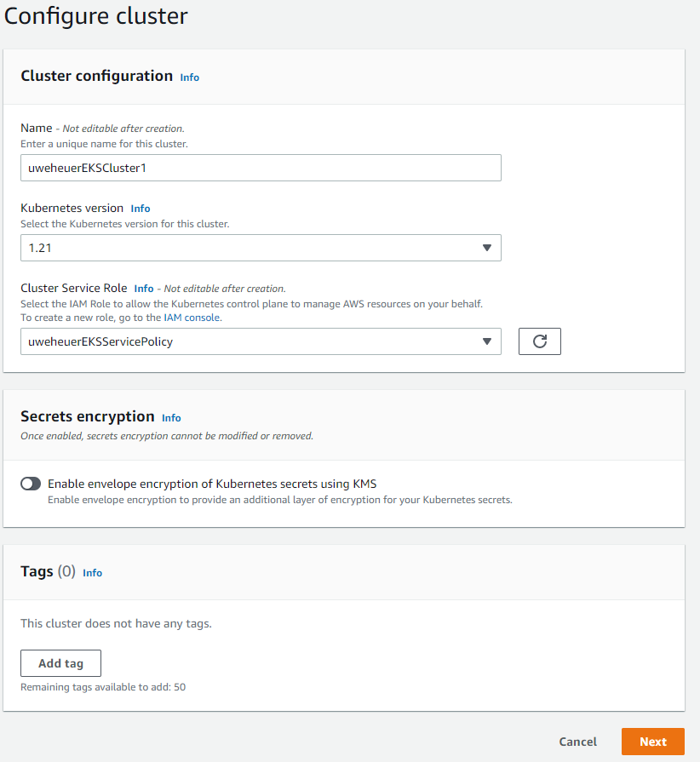Expand Cluster Service Role dropdown arrow
This screenshot has height=762, width=700.
point(487,341)
